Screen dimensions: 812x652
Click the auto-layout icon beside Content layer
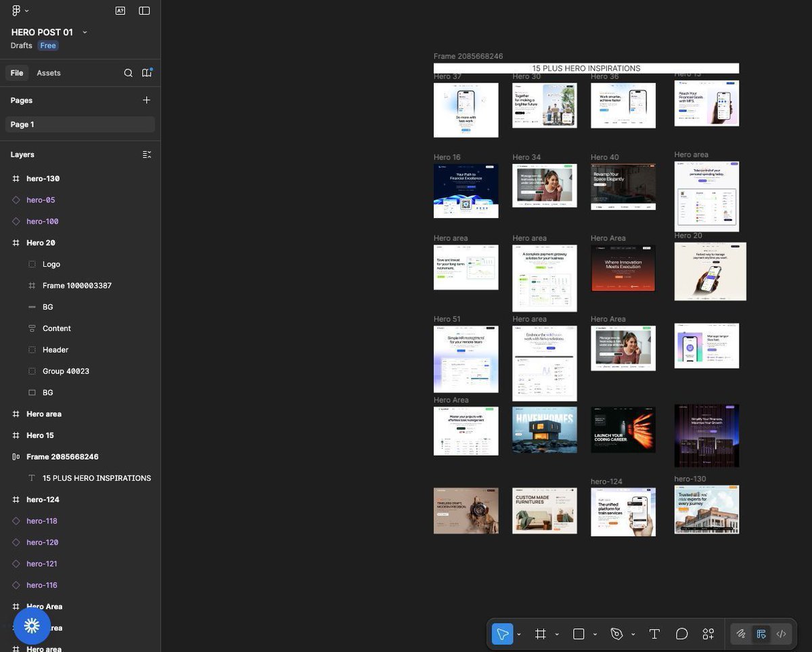(32, 328)
